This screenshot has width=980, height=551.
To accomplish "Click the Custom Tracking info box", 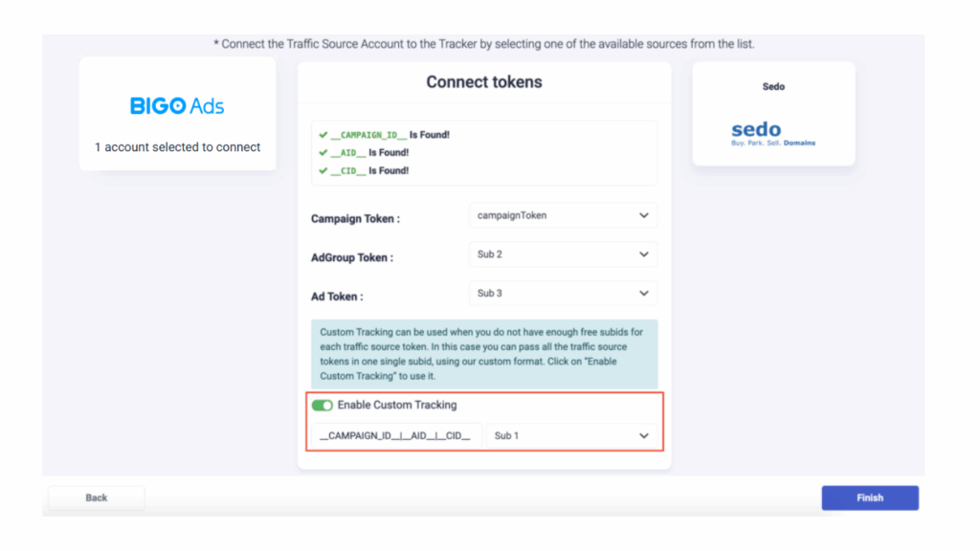I will pos(484,354).
